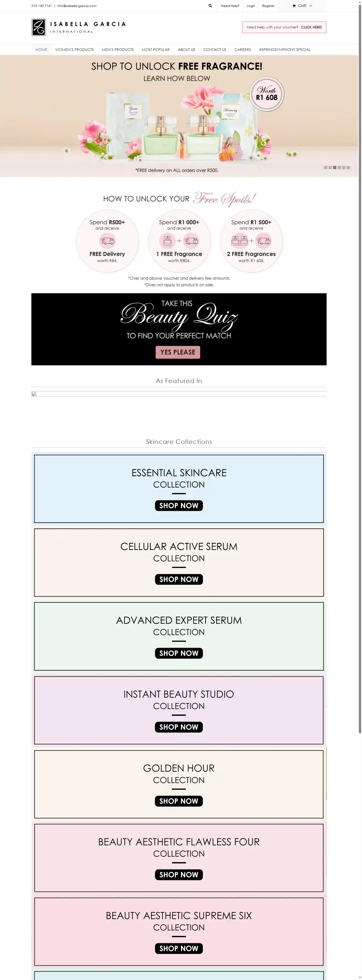Click the broken image under As Featured In
The height and width of the screenshot is (980, 362).
(x=34, y=394)
